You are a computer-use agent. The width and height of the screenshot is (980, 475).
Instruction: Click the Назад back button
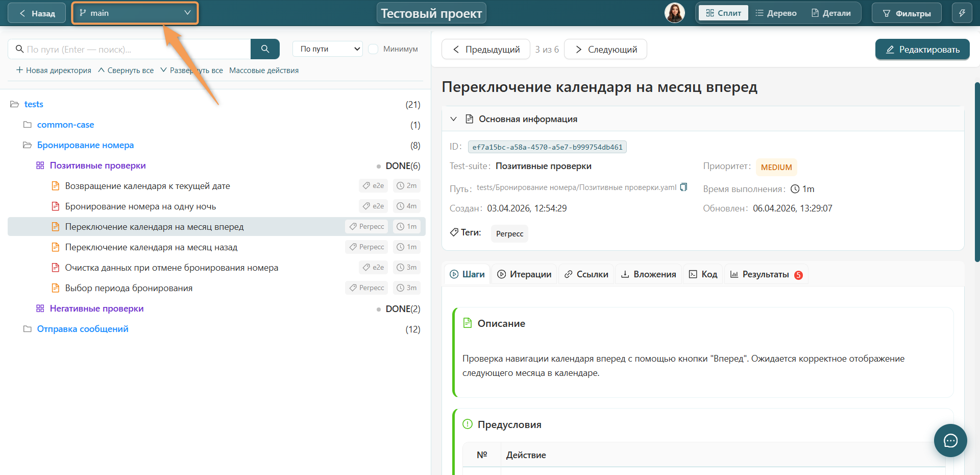coord(37,13)
